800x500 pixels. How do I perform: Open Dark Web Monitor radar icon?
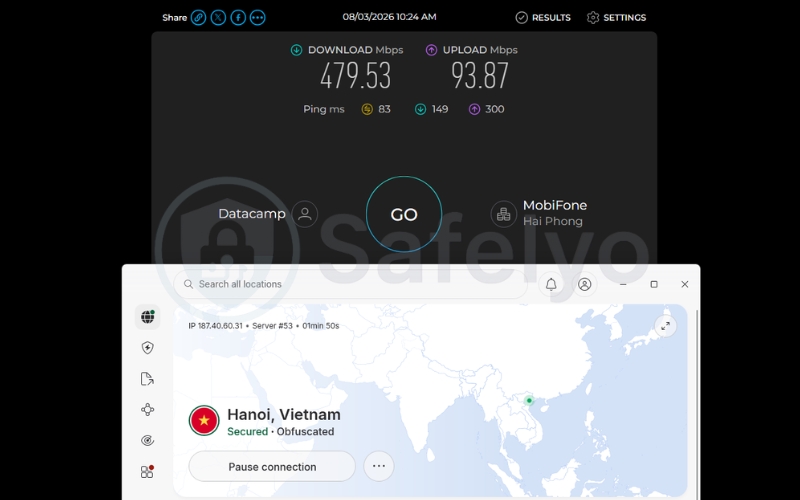(147, 441)
